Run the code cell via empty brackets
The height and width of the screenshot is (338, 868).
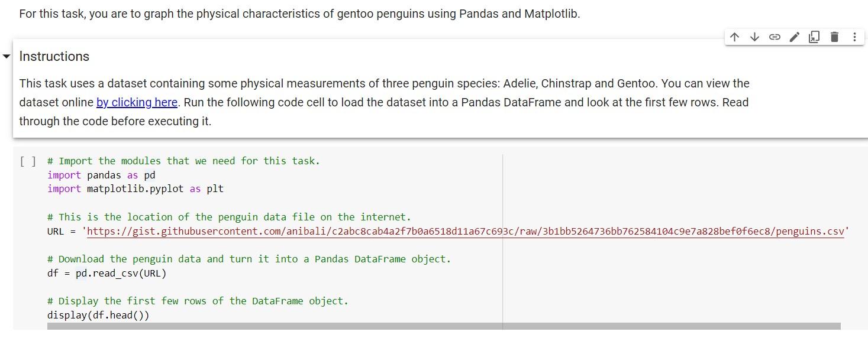[28, 161]
